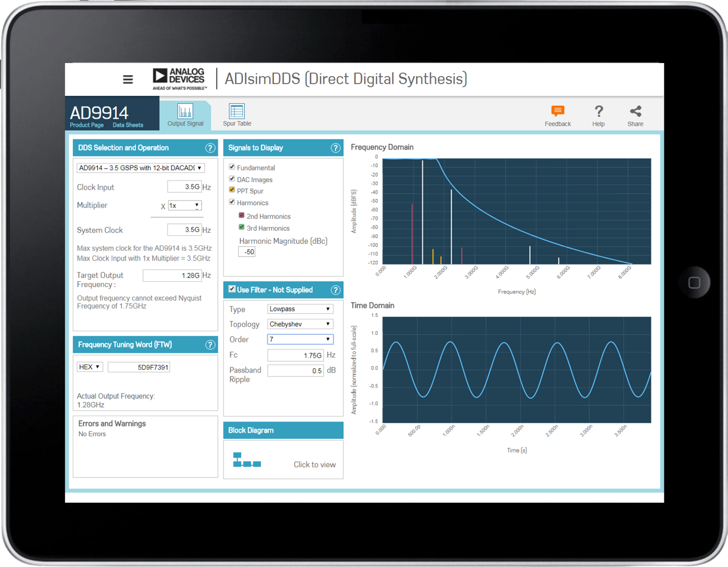Viewport: 728px width, 567px height.
Task: Open help for Signals to Display
Action: point(335,148)
